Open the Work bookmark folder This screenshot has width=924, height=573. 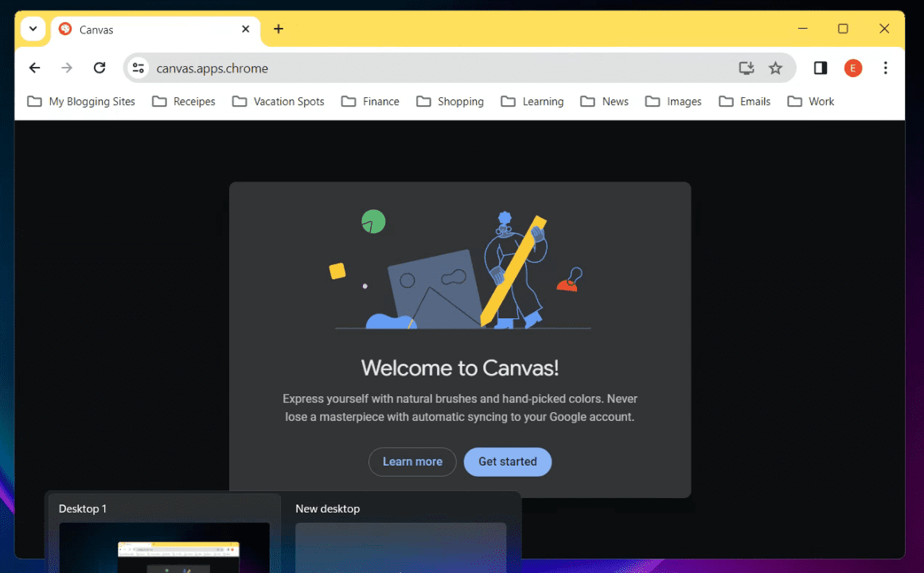(x=811, y=101)
